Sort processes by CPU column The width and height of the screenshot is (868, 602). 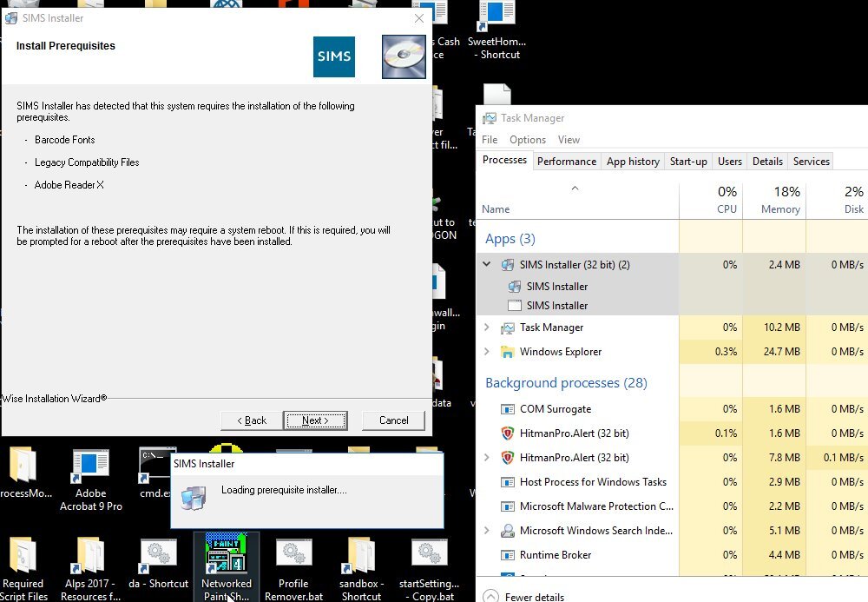click(711, 200)
